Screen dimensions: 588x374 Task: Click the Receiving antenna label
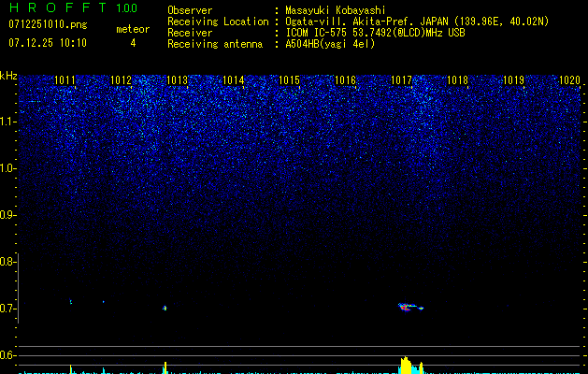pyautogui.click(x=215, y=44)
